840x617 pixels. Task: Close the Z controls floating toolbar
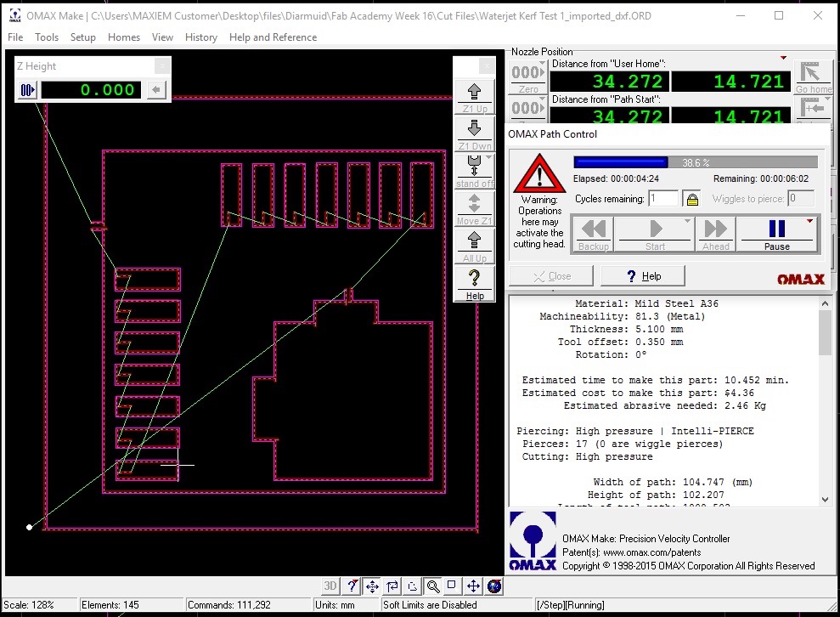(x=486, y=65)
